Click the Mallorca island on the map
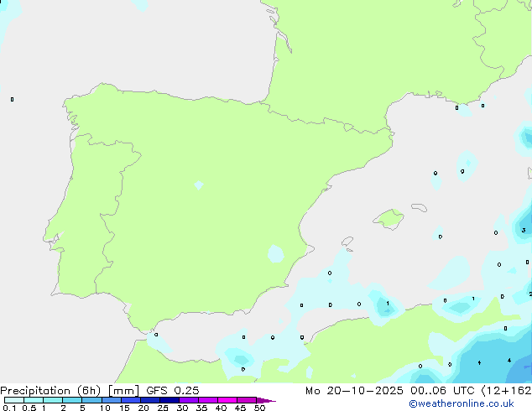 [x=389, y=219]
